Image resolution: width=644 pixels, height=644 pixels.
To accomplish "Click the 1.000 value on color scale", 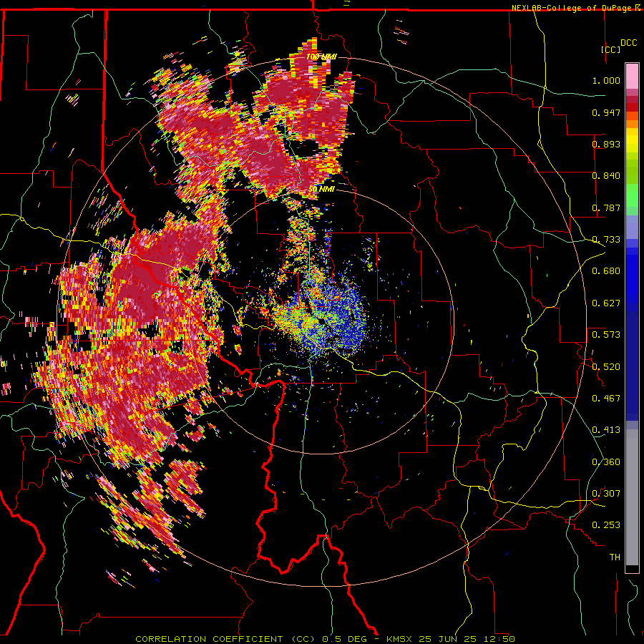I will tap(606, 80).
